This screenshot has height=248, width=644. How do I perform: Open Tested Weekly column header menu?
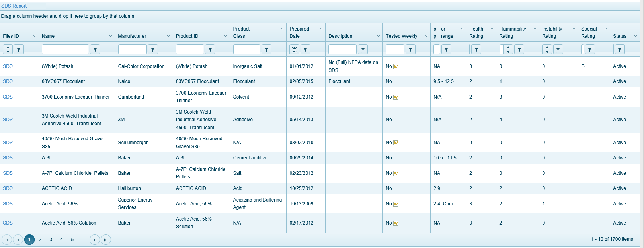click(426, 36)
